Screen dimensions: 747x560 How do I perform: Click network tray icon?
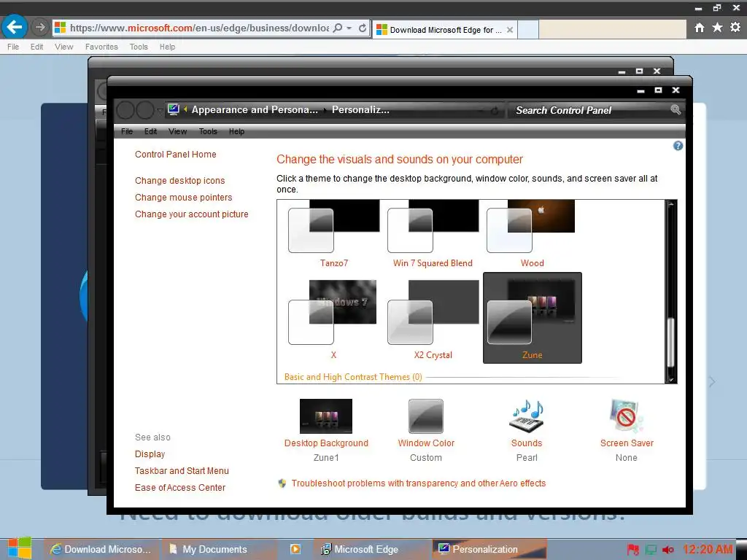tap(651, 550)
